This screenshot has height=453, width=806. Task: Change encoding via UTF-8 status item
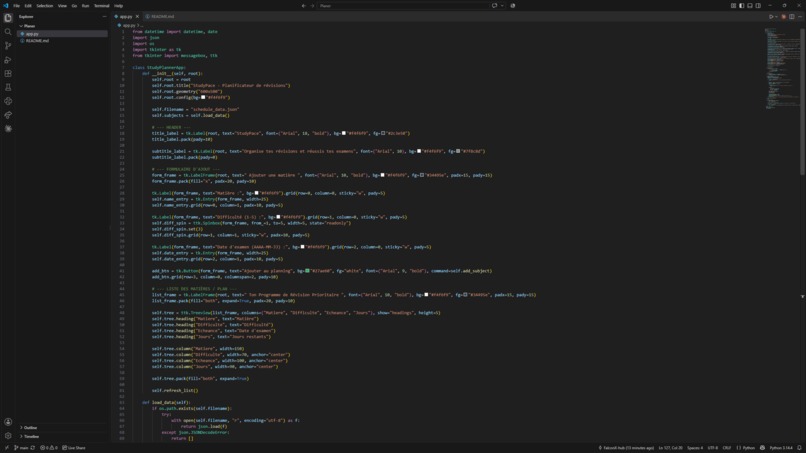click(x=712, y=448)
